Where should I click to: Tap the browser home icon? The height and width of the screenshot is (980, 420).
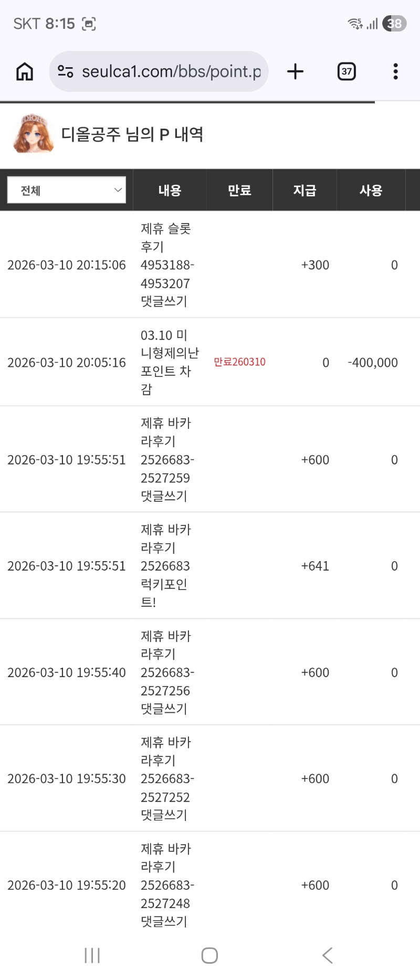click(25, 71)
